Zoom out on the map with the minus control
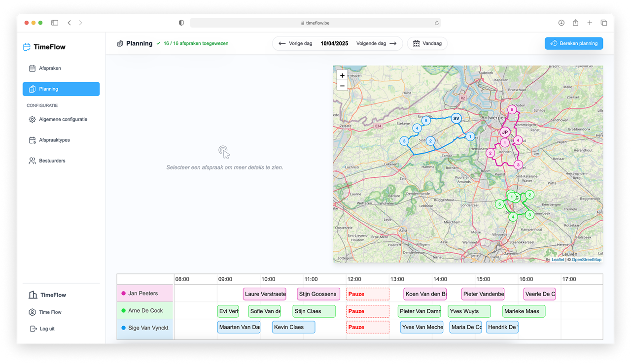Screen dimensions: 631x364 (x=342, y=85)
